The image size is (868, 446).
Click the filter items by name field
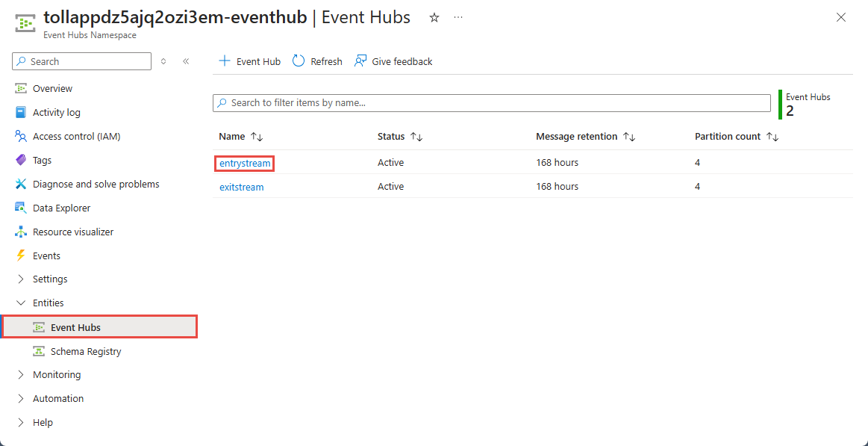point(492,103)
